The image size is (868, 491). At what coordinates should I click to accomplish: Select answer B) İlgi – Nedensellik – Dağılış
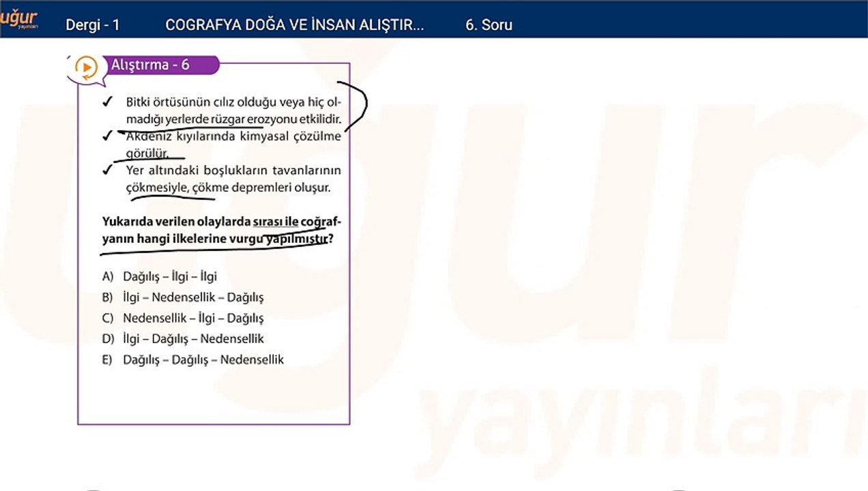click(x=183, y=297)
